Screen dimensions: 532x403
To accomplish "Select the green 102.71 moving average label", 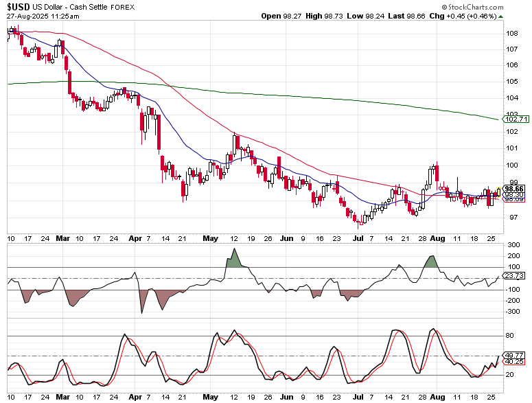I will tap(516, 119).
